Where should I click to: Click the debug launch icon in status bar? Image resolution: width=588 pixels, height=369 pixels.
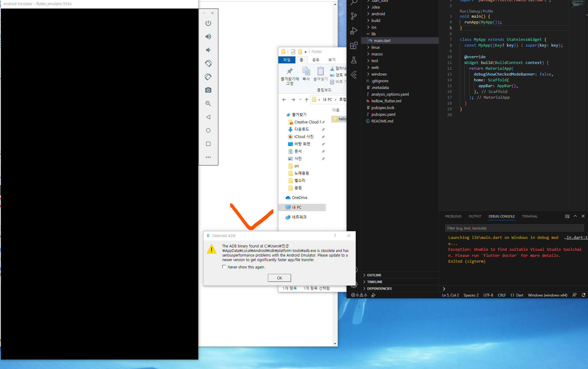point(373,295)
